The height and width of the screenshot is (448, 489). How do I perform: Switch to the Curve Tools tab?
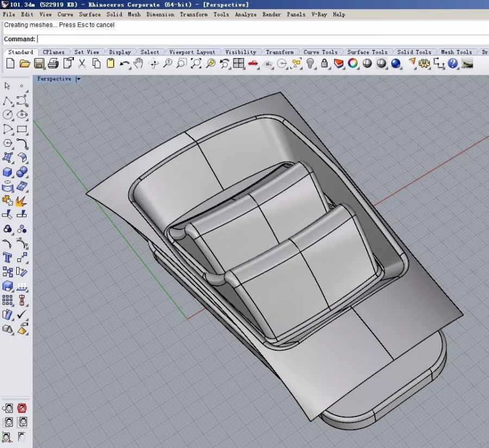coord(320,52)
